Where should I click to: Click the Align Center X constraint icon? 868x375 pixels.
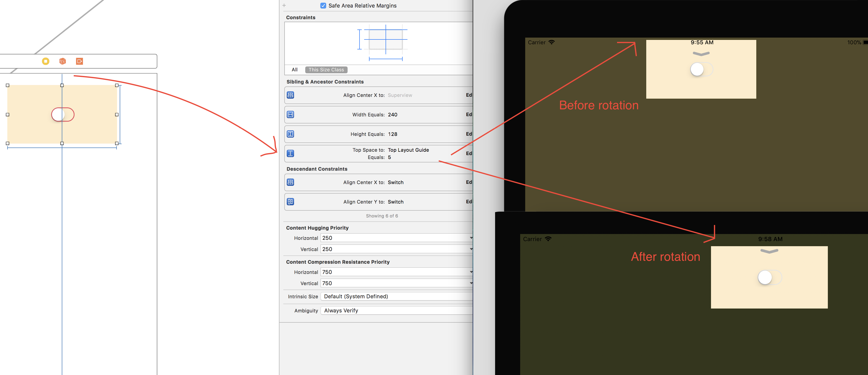[x=290, y=95]
